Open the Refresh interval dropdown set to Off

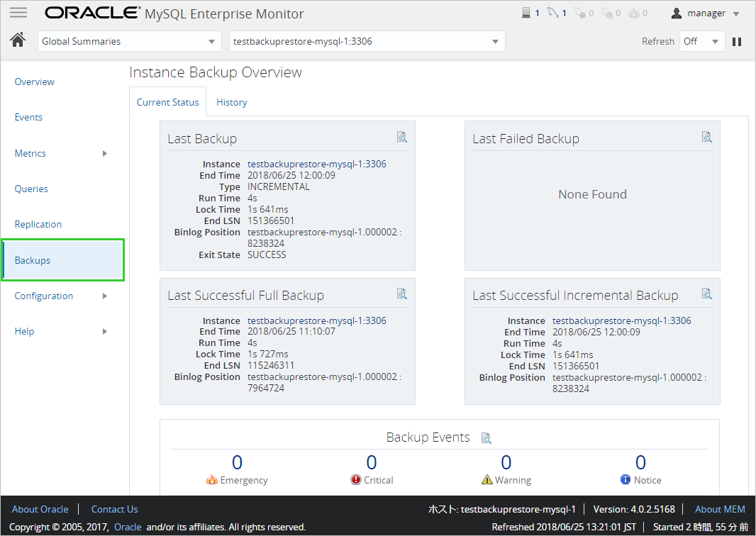coord(702,41)
